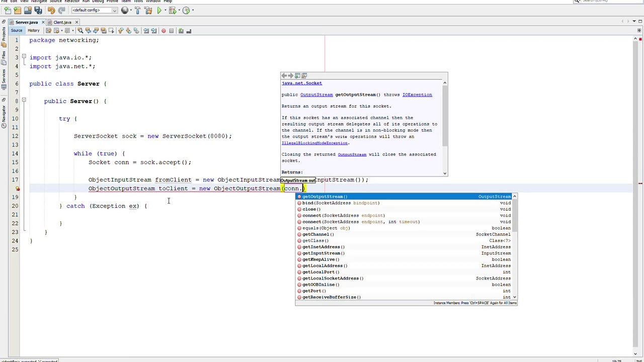Switch to the History view
644x362 pixels.
point(33,31)
